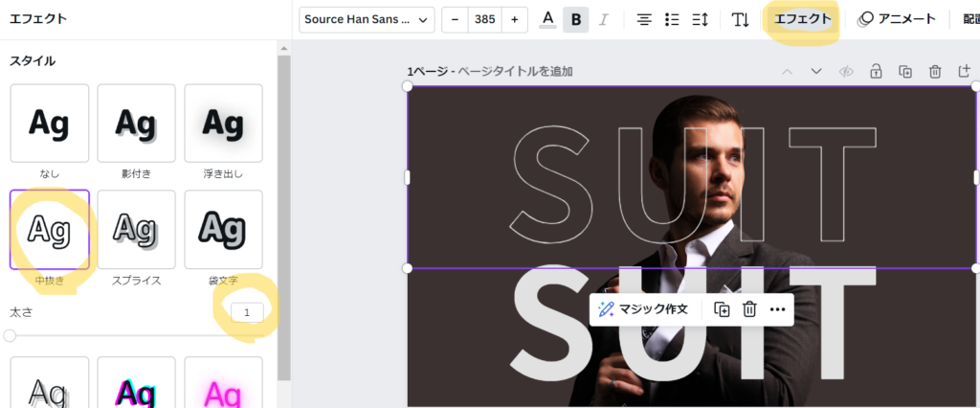Toggle bold formatting
The image size is (980, 408).
[575, 19]
